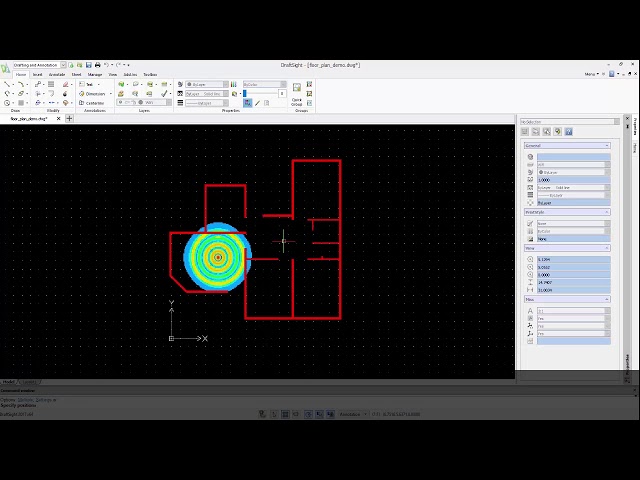Click the Undo arrow in quick access toolbar
Image resolution: width=640 pixels, height=480 pixels.
pos(107,65)
